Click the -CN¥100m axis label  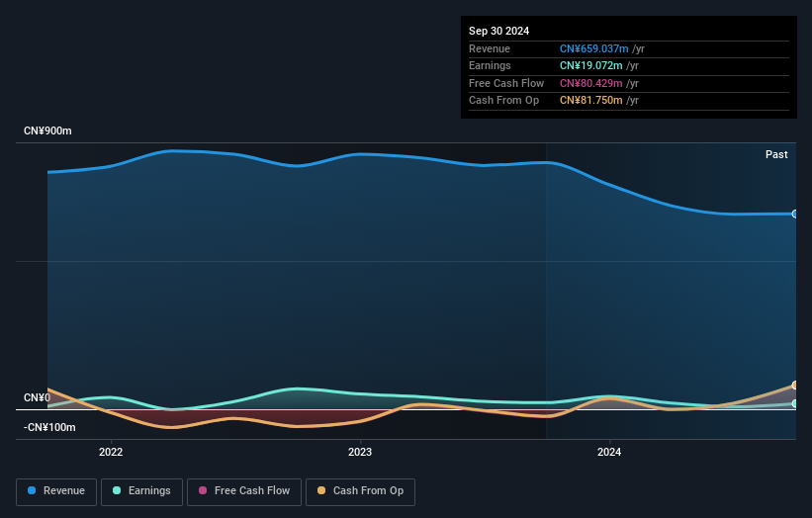(49, 427)
